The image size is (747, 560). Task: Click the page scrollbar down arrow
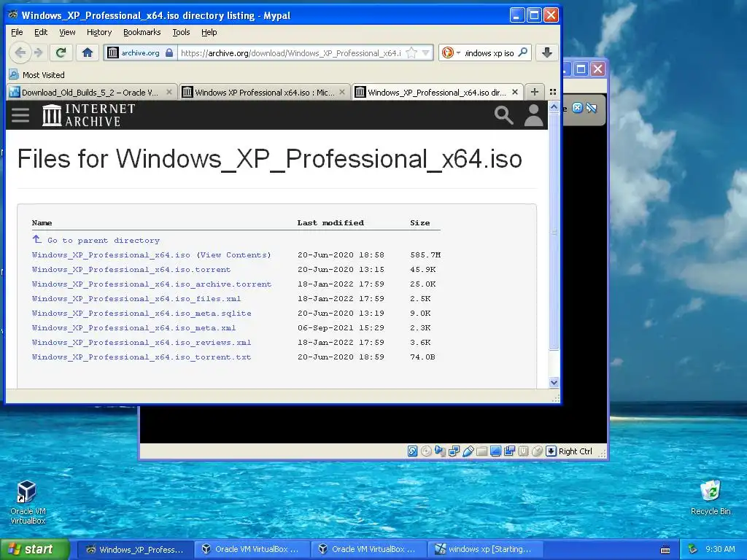point(553,382)
